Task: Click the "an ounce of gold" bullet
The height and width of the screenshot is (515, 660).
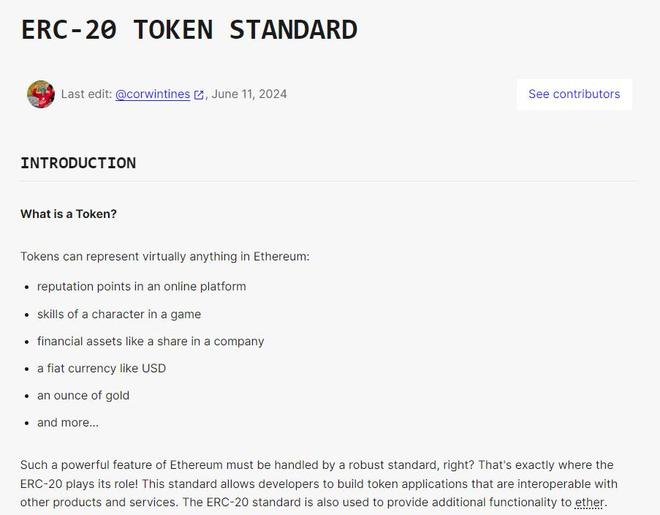Action: pyautogui.click(x=83, y=395)
